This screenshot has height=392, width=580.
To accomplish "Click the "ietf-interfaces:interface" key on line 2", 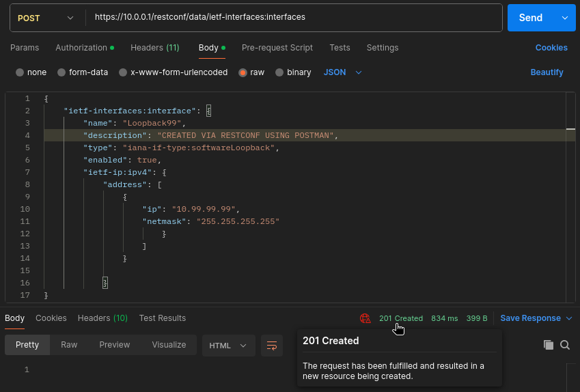I will click(130, 111).
